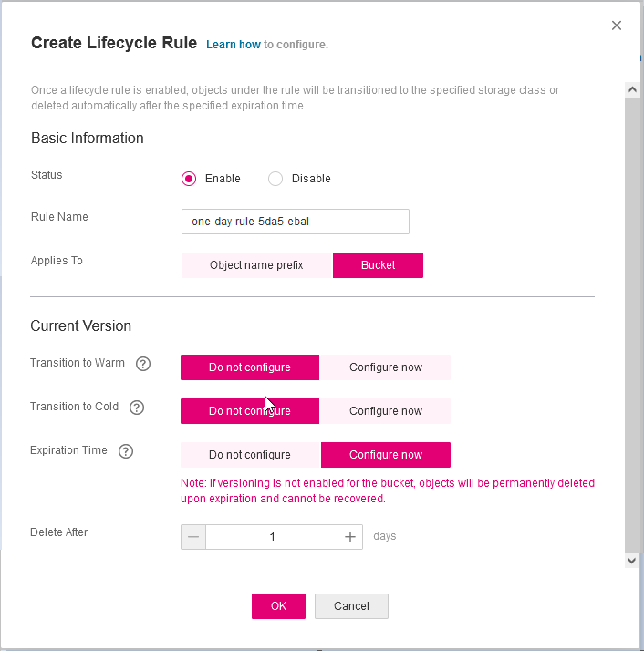Confirm the rule with OK button
Image resolution: width=644 pixels, height=651 pixels.
click(x=278, y=606)
